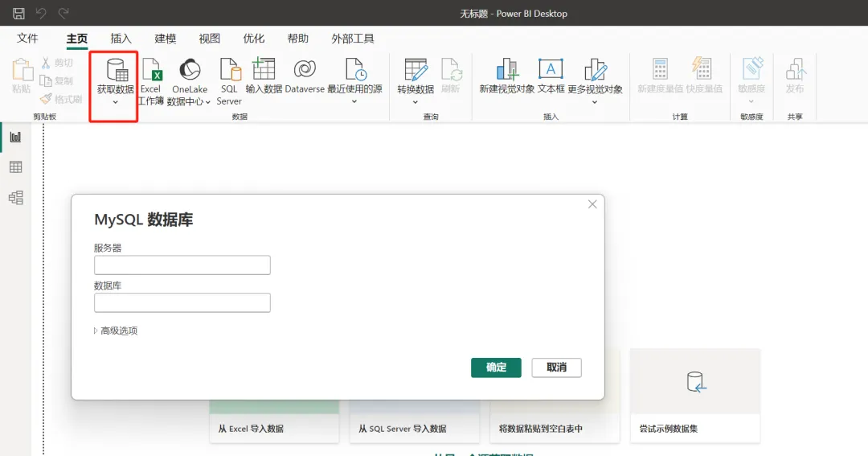Select the 优化 ribbon tab
This screenshot has height=456, width=868.
[253, 39]
